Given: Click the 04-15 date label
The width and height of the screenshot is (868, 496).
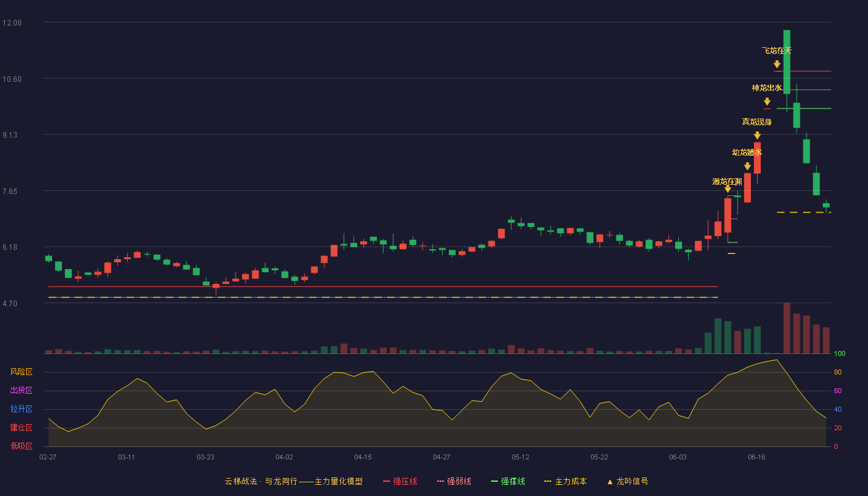Looking at the screenshot, I should point(363,457).
